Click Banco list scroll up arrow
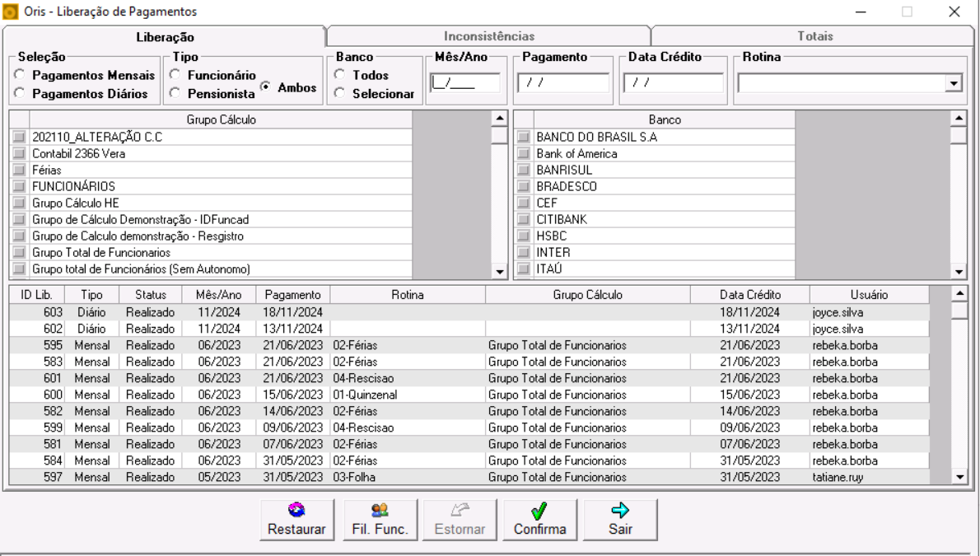 [959, 119]
